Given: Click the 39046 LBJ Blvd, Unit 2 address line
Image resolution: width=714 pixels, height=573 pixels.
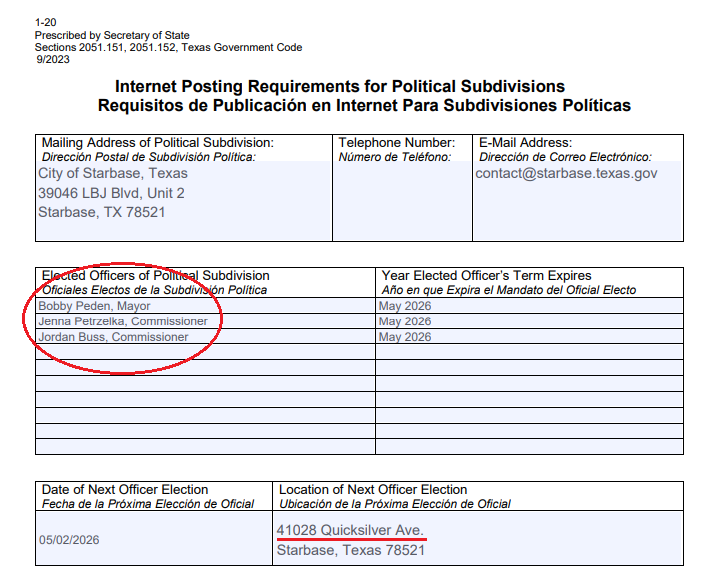Looking at the screenshot, I should (x=111, y=193).
